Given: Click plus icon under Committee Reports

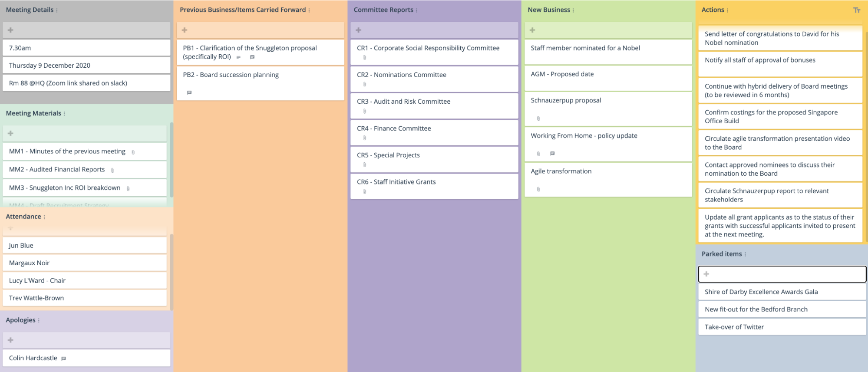Looking at the screenshot, I should point(359,30).
